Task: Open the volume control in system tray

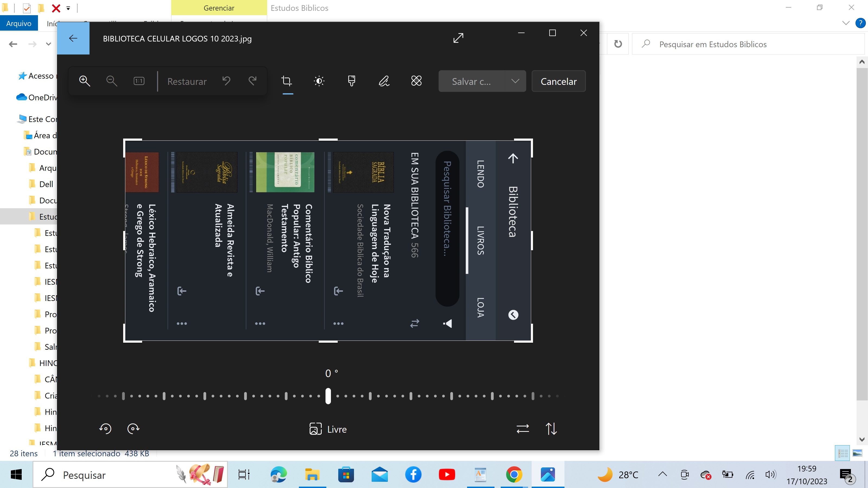Action: 770,475
